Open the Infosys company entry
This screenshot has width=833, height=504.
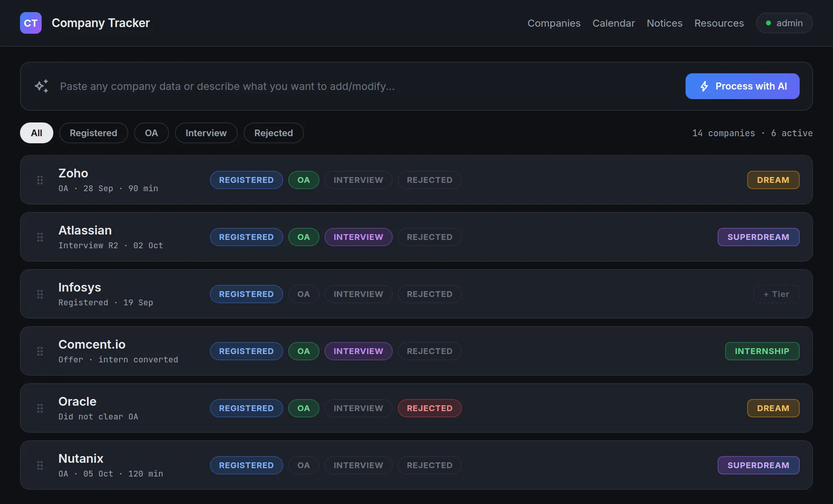click(416, 294)
